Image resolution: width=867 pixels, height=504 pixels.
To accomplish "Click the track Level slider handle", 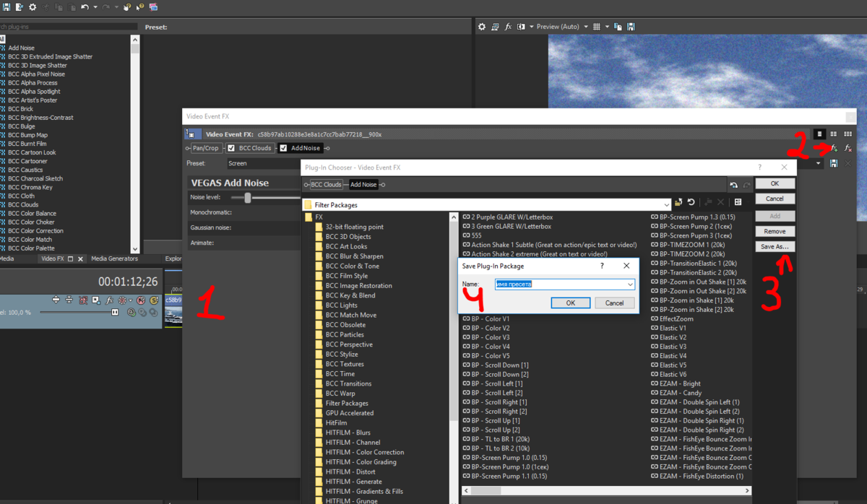I will [x=114, y=312].
